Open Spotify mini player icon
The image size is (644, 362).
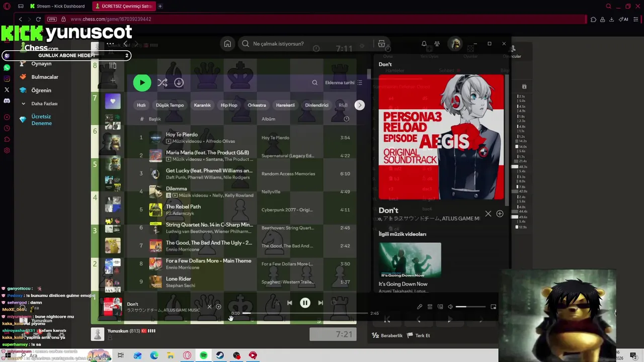pyautogui.click(x=493, y=307)
